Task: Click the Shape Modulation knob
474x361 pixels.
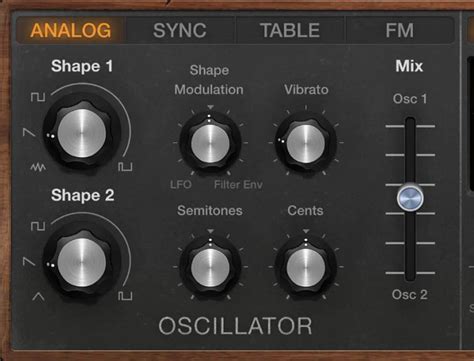Action: pyautogui.click(x=210, y=143)
